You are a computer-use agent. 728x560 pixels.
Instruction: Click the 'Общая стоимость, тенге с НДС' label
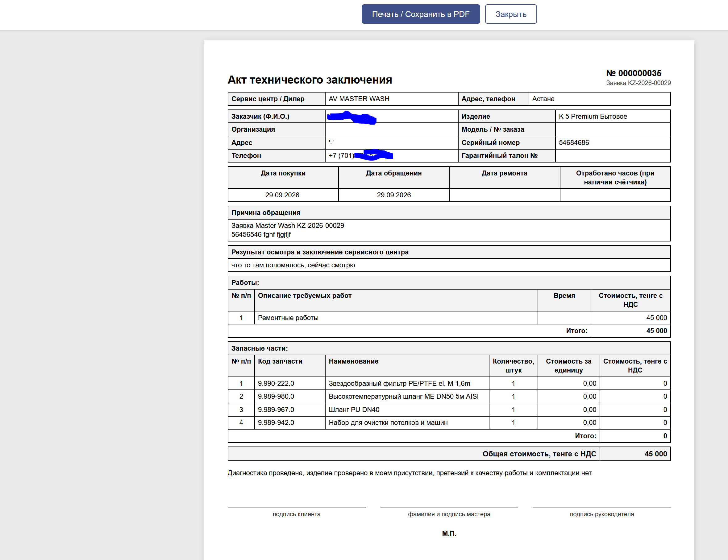pyautogui.click(x=539, y=454)
